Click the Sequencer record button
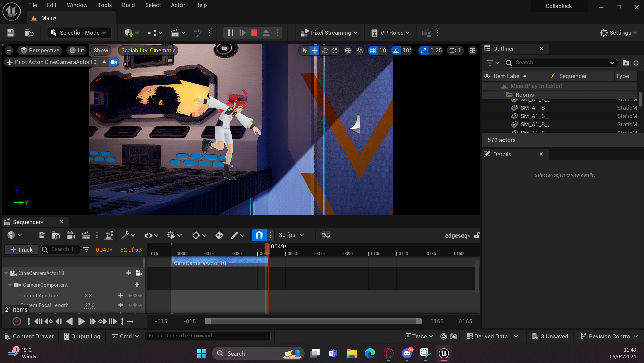644x363 pixels. point(16,322)
